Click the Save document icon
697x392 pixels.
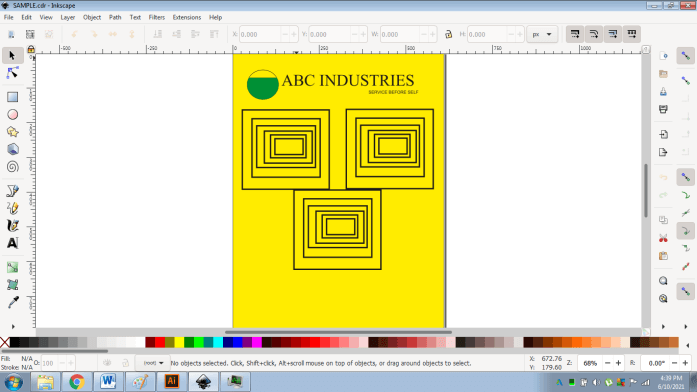click(663, 92)
